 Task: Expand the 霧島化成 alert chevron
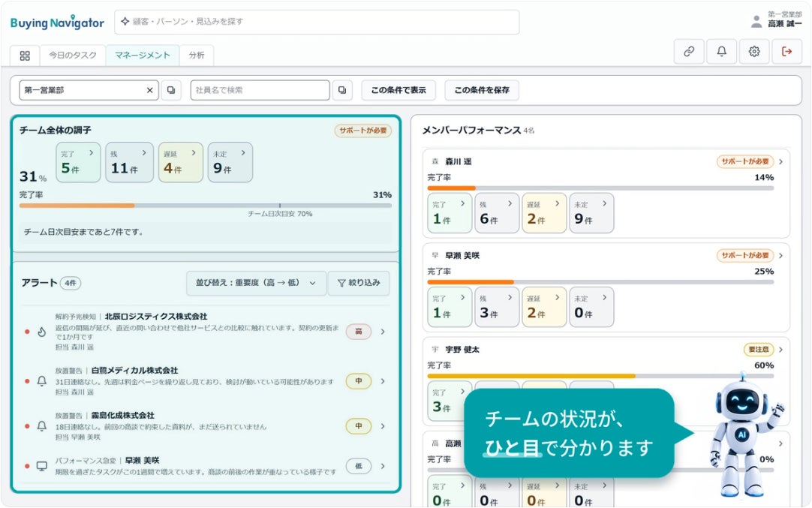pyautogui.click(x=383, y=426)
